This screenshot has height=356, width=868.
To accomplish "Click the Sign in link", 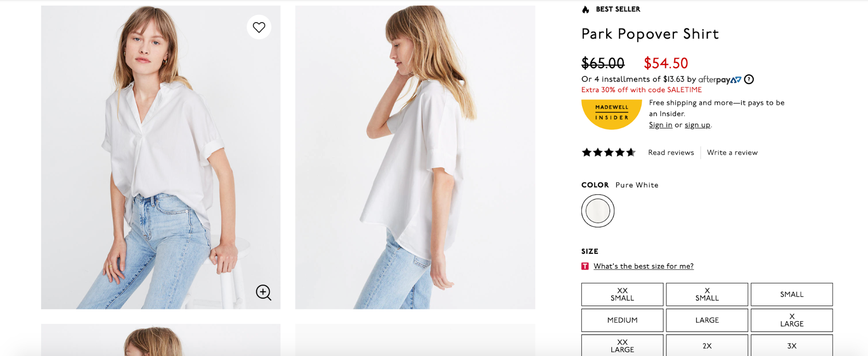I will pyautogui.click(x=660, y=125).
